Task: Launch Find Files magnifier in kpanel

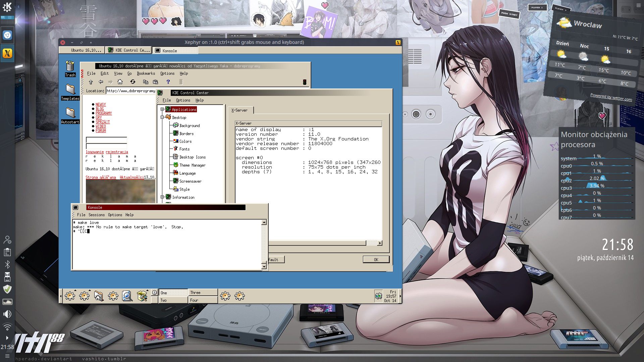Action: (127, 296)
